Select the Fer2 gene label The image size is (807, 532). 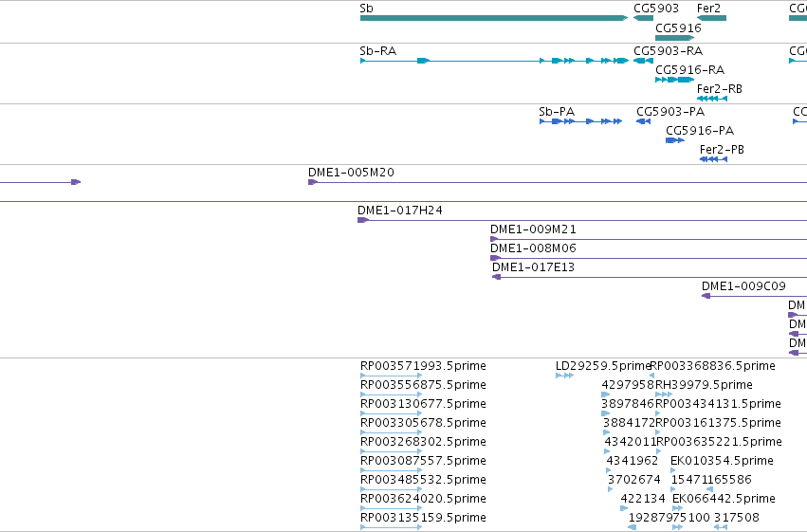click(708, 9)
